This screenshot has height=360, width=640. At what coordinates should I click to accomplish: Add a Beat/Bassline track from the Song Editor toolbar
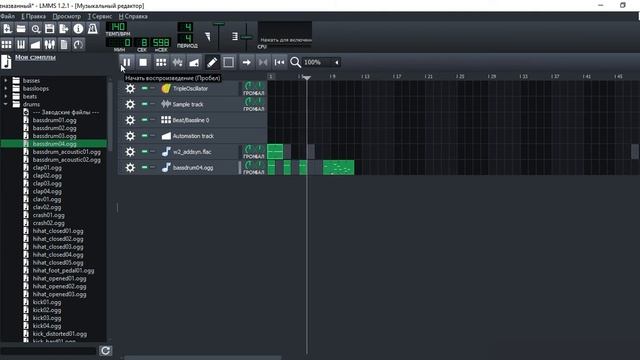click(x=161, y=62)
